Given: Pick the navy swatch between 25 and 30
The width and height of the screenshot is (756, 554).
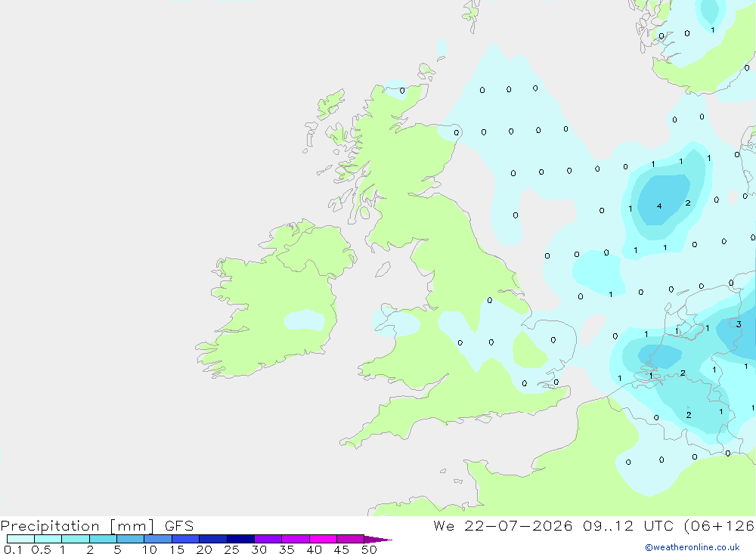Looking at the screenshot, I should 240,539.
